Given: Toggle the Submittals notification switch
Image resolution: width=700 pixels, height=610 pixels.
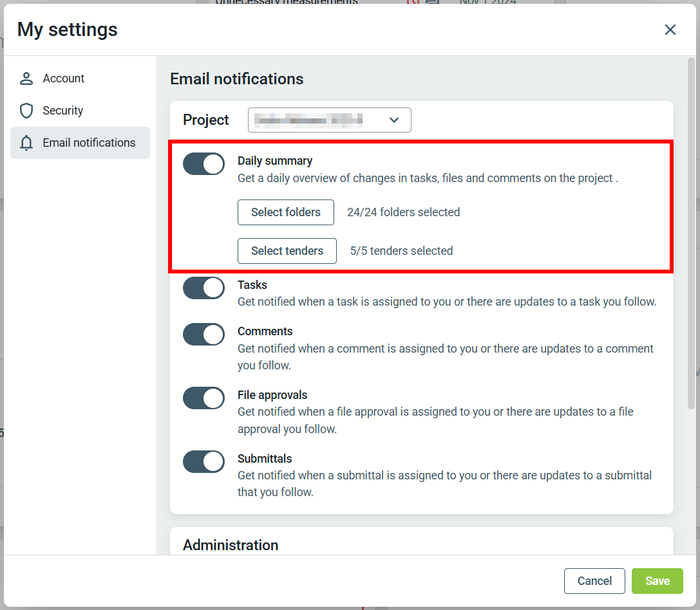Looking at the screenshot, I should pyautogui.click(x=203, y=462).
